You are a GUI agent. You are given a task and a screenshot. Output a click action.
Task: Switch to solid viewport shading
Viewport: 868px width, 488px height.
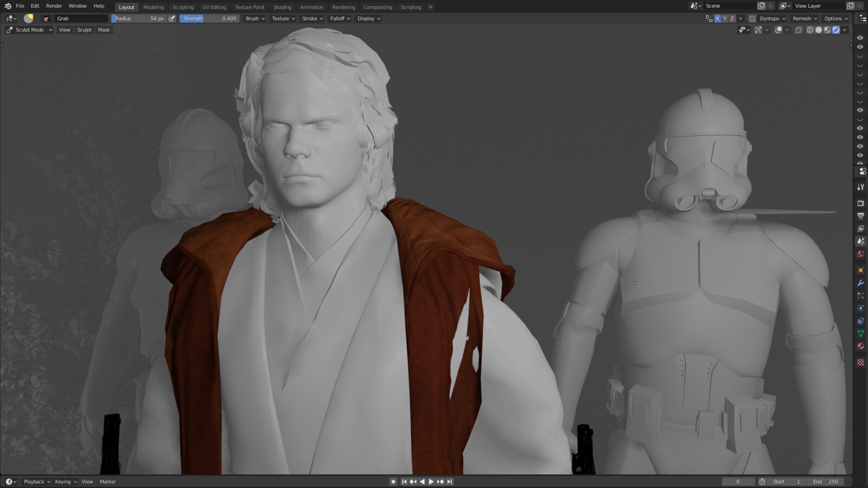click(x=819, y=30)
